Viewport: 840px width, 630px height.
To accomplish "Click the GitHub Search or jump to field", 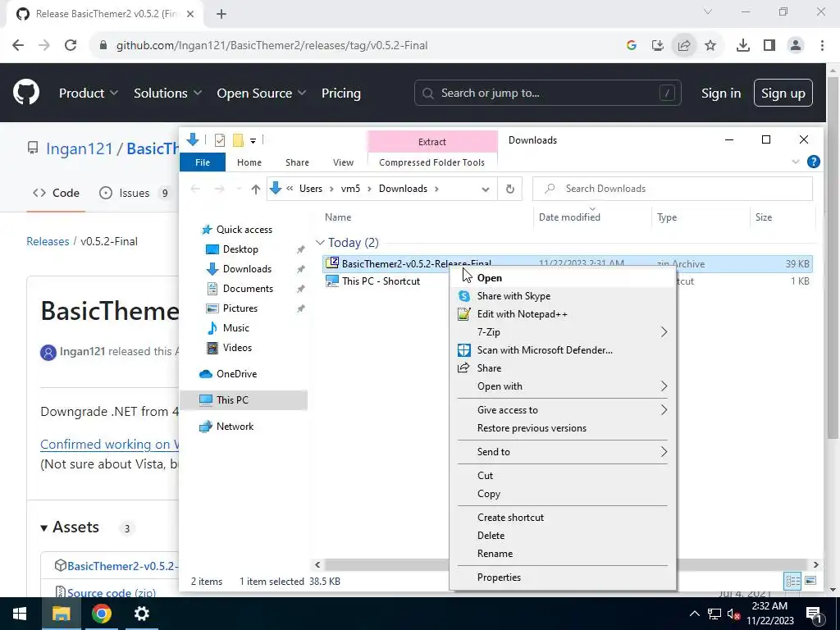I will click(x=547, y=94).
